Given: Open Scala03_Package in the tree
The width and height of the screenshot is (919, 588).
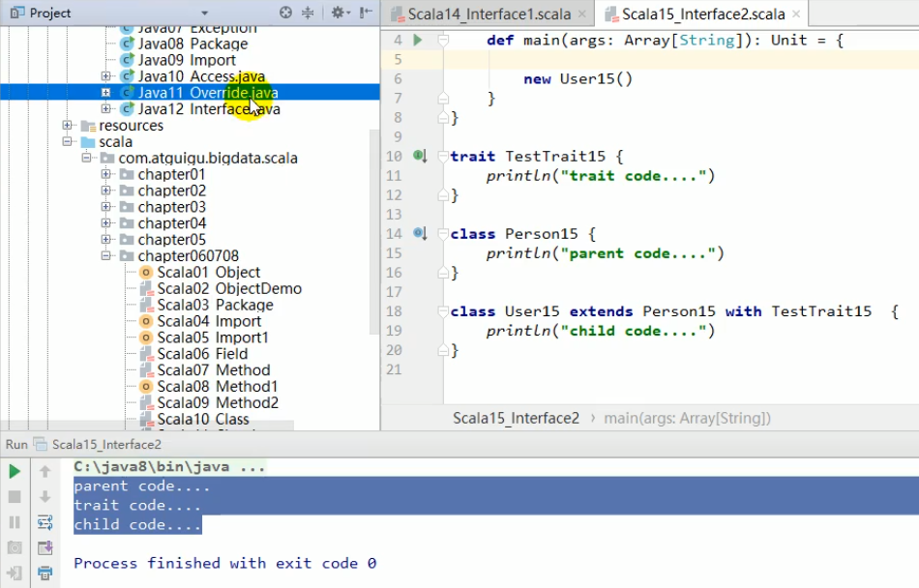Looking at the screenshot, I should (x=215, y=306).
